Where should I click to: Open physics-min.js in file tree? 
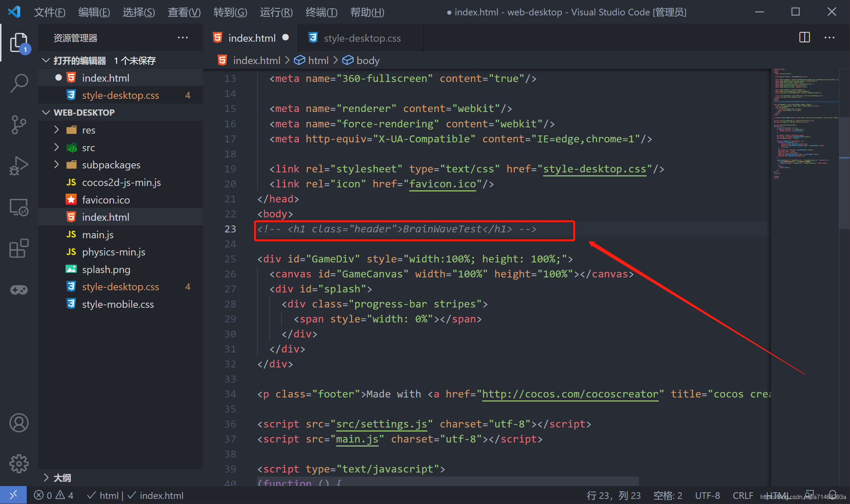(121, 252)
